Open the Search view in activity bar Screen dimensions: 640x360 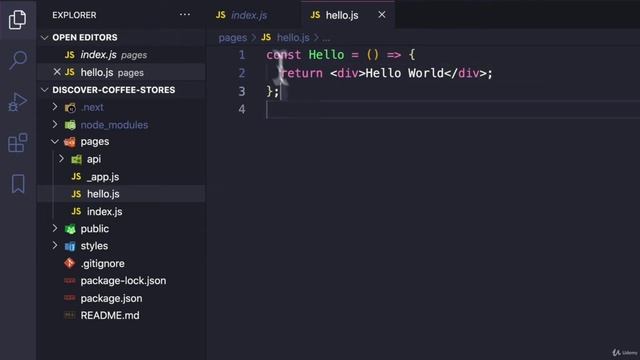pos(18,60)
